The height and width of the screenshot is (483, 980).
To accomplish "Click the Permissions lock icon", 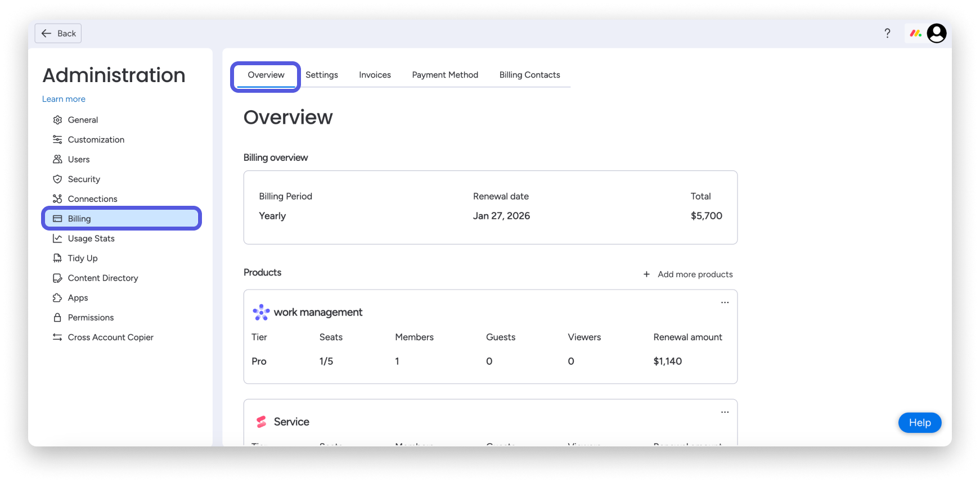I will point(57,318).
